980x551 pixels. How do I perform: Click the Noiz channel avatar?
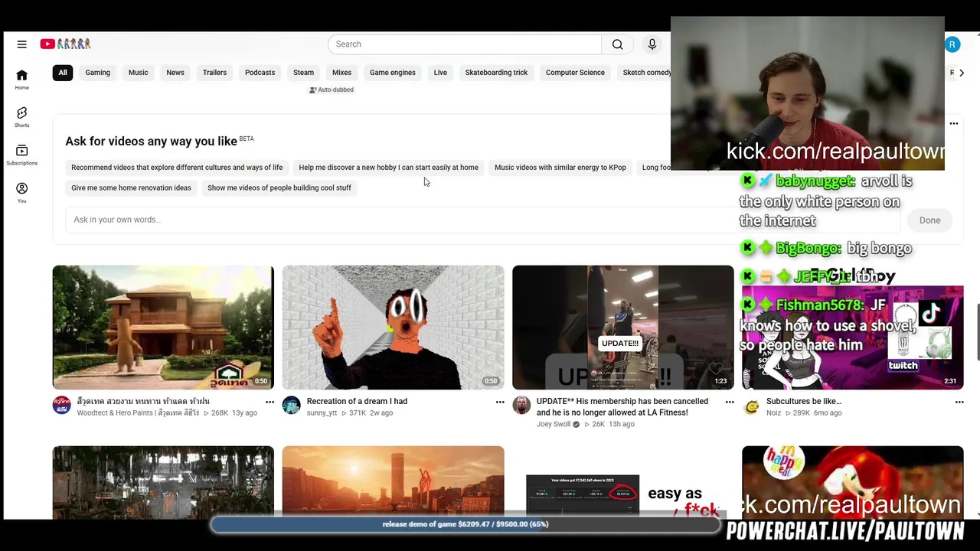pos(751,407)
